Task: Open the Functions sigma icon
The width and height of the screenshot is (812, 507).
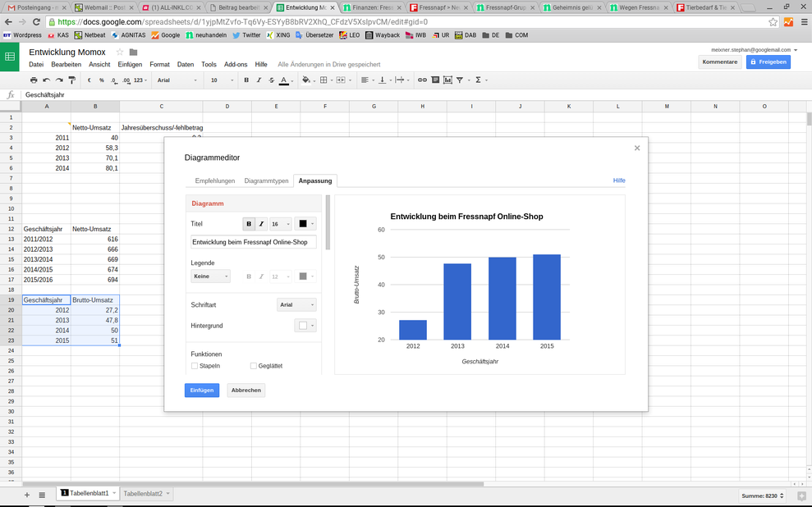Action: [478, 80]
